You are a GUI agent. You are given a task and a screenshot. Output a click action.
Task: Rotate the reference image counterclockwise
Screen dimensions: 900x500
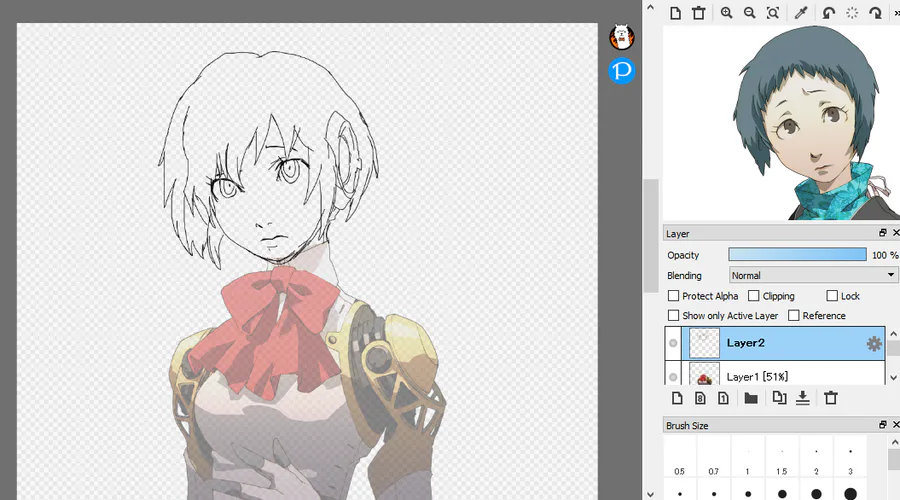tap(828, 13)
